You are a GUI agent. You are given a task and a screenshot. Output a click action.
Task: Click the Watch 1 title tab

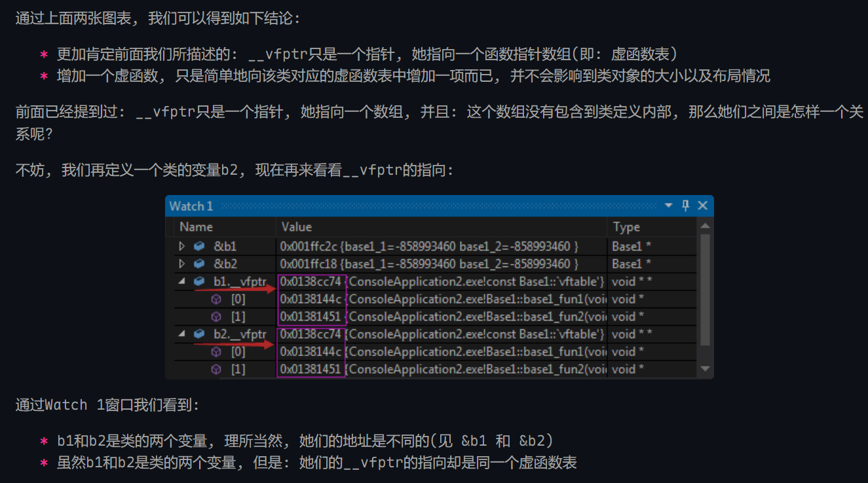[x=191, y=206]
